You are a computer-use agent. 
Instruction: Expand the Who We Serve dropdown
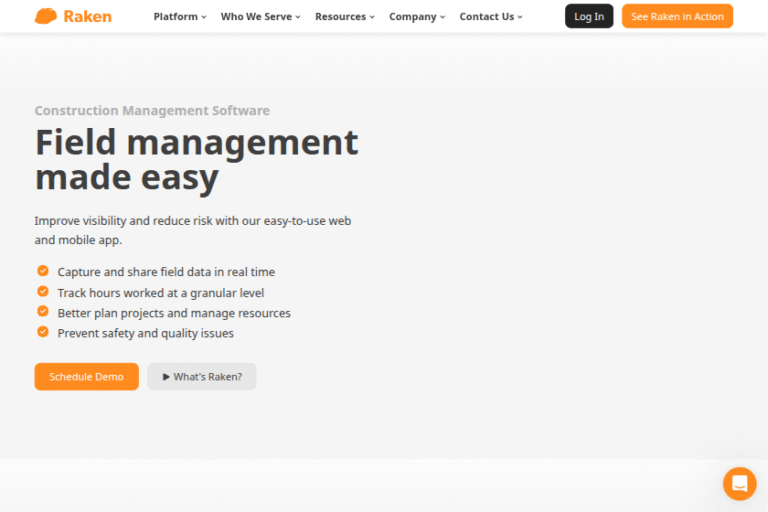tap(260, 17)
